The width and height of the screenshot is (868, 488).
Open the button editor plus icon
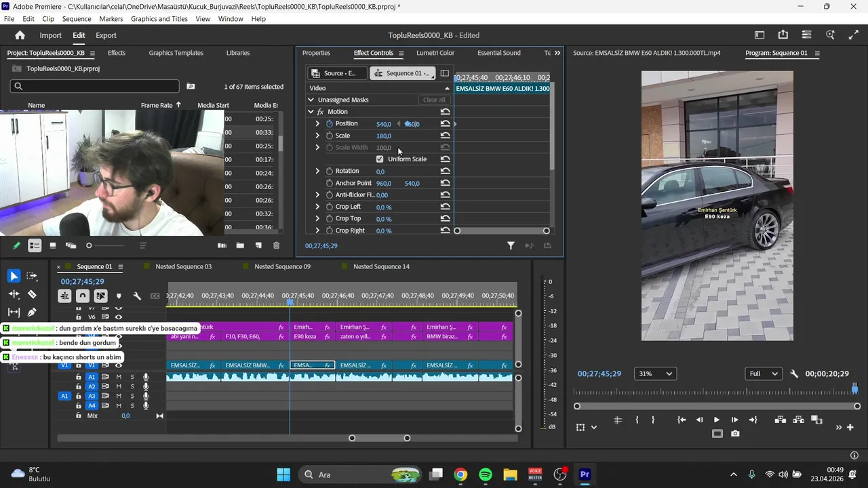click(850, 427)
